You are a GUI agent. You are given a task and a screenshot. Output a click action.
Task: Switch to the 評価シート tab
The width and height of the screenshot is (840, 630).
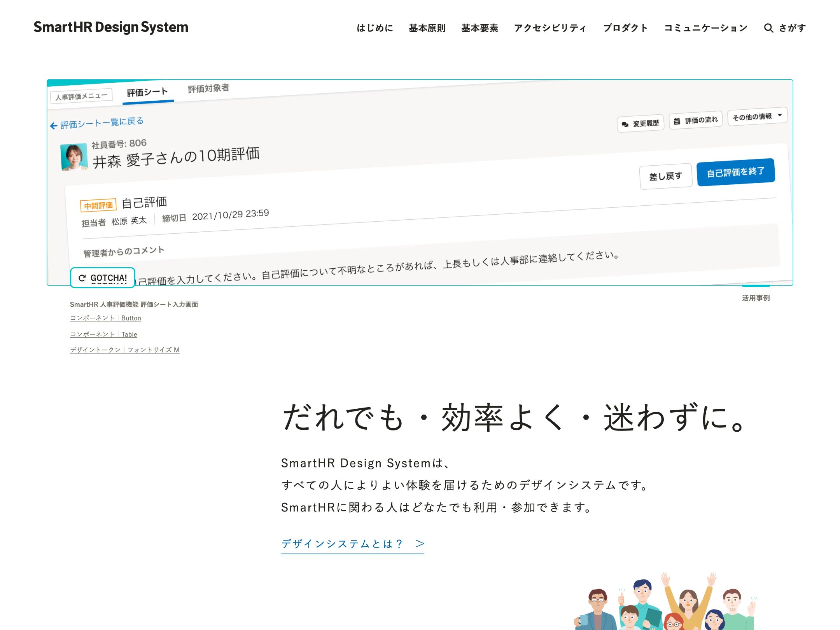coord(148,93)
